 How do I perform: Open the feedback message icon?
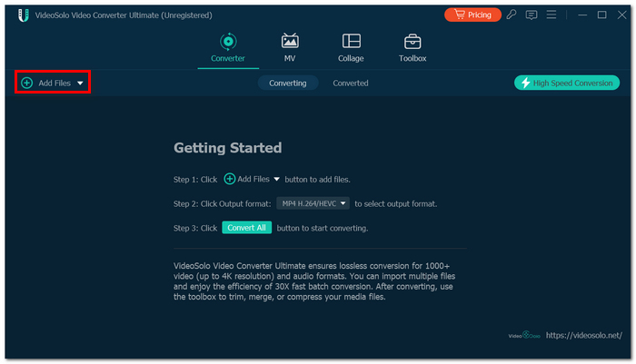[532, 15]
